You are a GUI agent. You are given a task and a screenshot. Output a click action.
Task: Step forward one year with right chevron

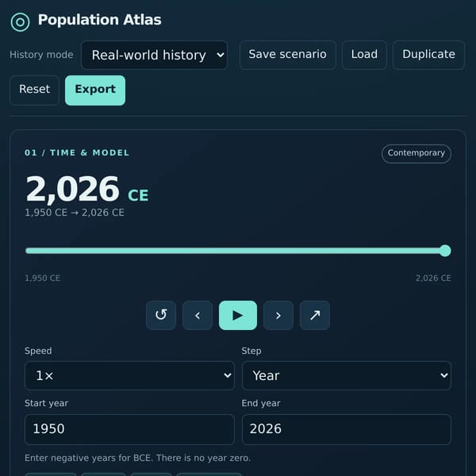(x=278, y=315)
